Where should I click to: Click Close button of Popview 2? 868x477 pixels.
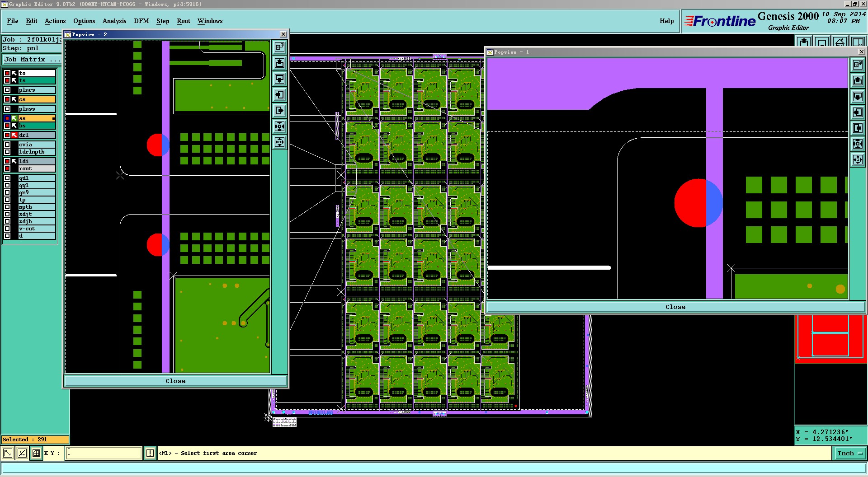point(175,381)
